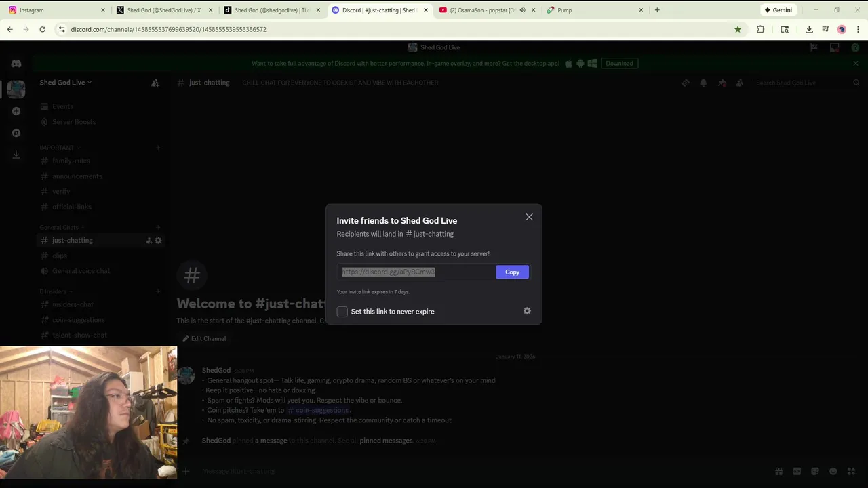Click the Edit Channel link
868x488 pixels.
point(204,339)
